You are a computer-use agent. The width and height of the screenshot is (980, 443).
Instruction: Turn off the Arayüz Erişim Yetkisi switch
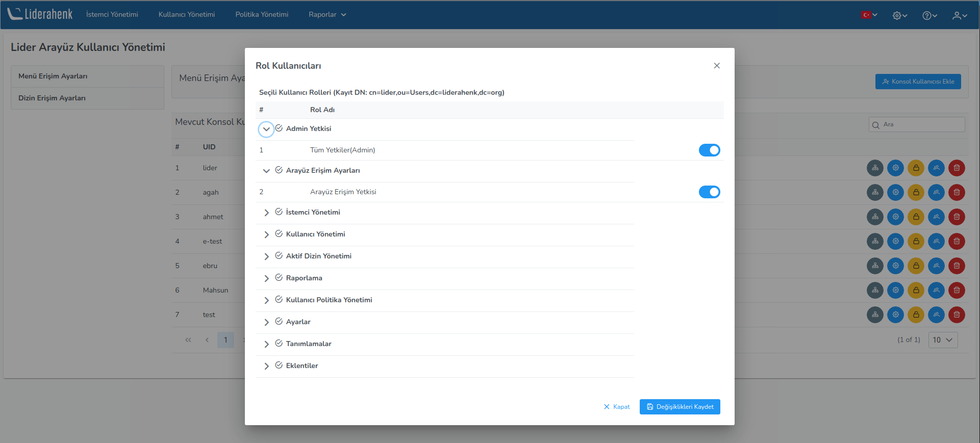(x=709, y=192)
